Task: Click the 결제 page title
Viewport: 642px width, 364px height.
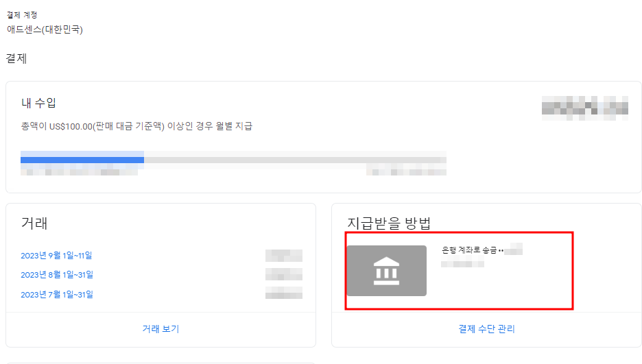Action: tap(16, 58)
